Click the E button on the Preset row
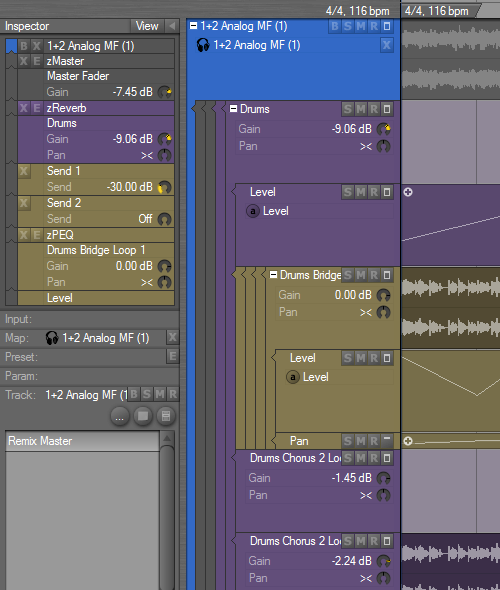This screenshot has height=590, width=500. pos(173,356)
